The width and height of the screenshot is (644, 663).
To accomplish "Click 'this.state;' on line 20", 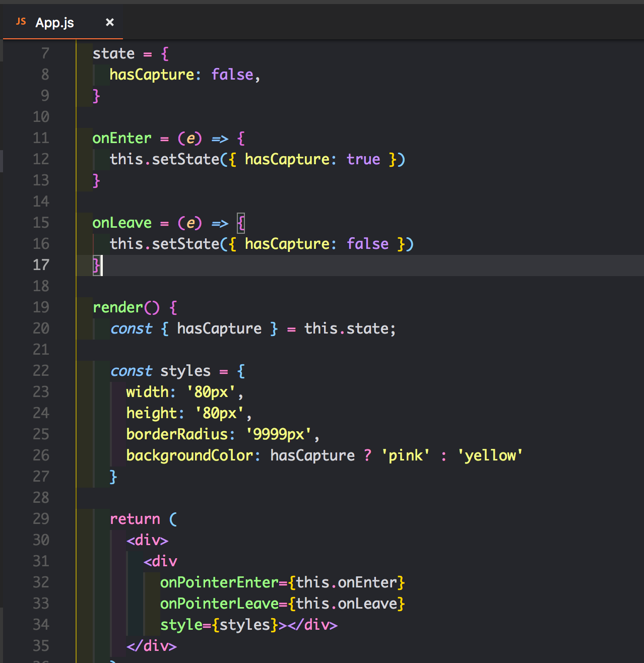I will tap(350, 328).
